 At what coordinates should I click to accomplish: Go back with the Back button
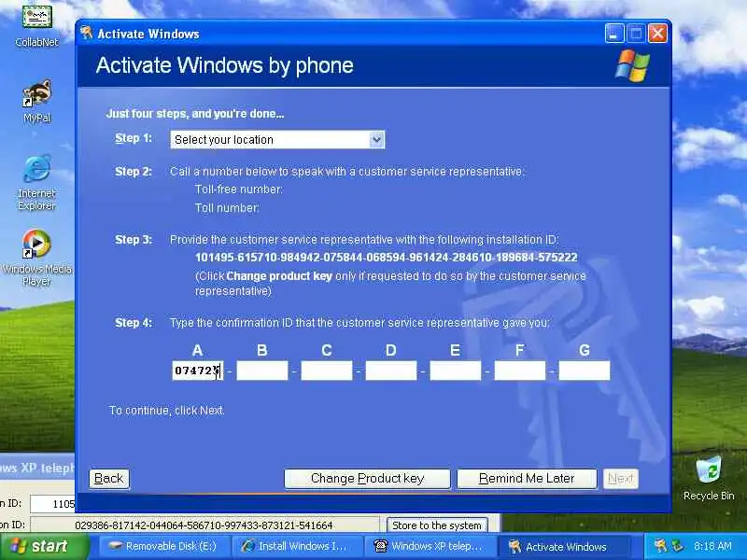(x=109, y=479)
